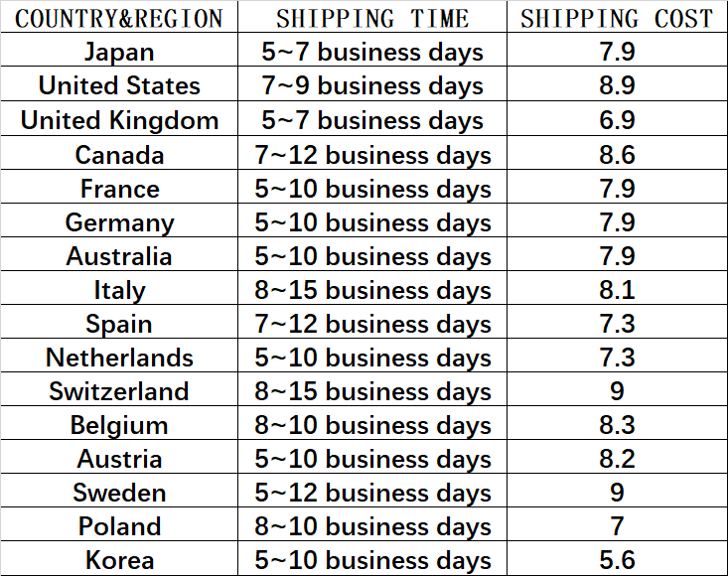Click the United States row label
Image resolution: width=728 pixels, height=576 pixels.
(x=119, y=86)
